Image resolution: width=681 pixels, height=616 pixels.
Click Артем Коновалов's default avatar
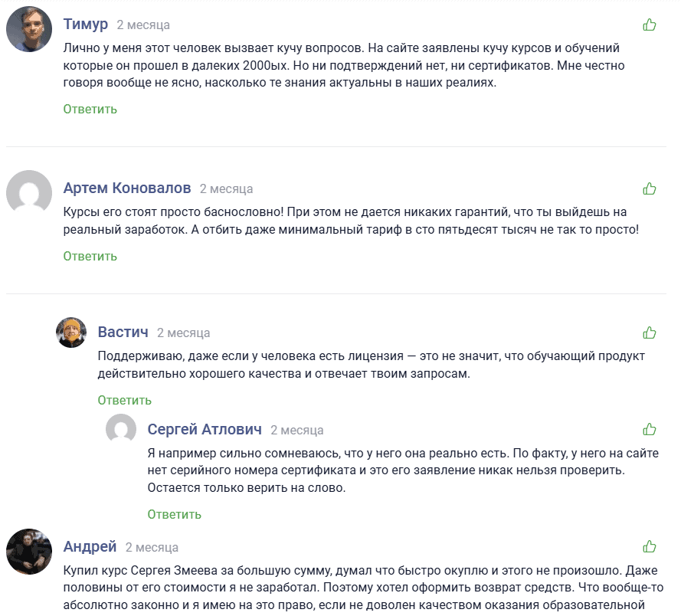coord(29,193)
